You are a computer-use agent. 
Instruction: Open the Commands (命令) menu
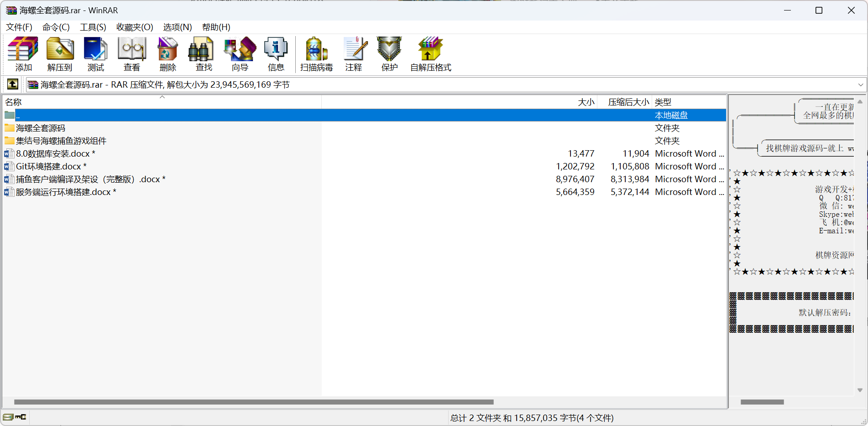click(x=56, y=27)
